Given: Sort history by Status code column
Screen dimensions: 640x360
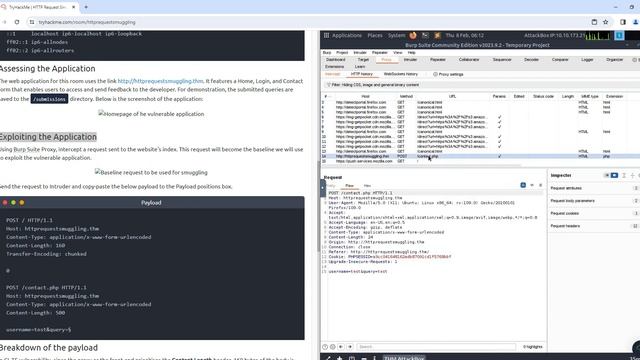Looking at the screenshot, I should 543,96.
